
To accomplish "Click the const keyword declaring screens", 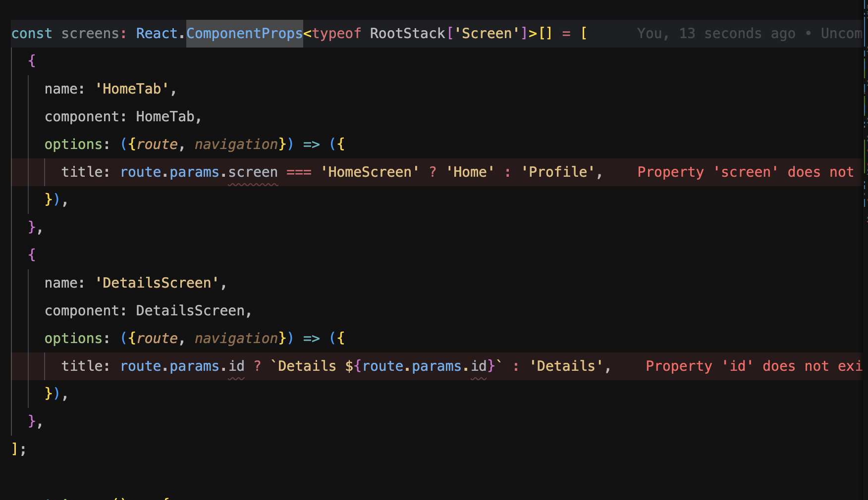I will click(31, 33).
